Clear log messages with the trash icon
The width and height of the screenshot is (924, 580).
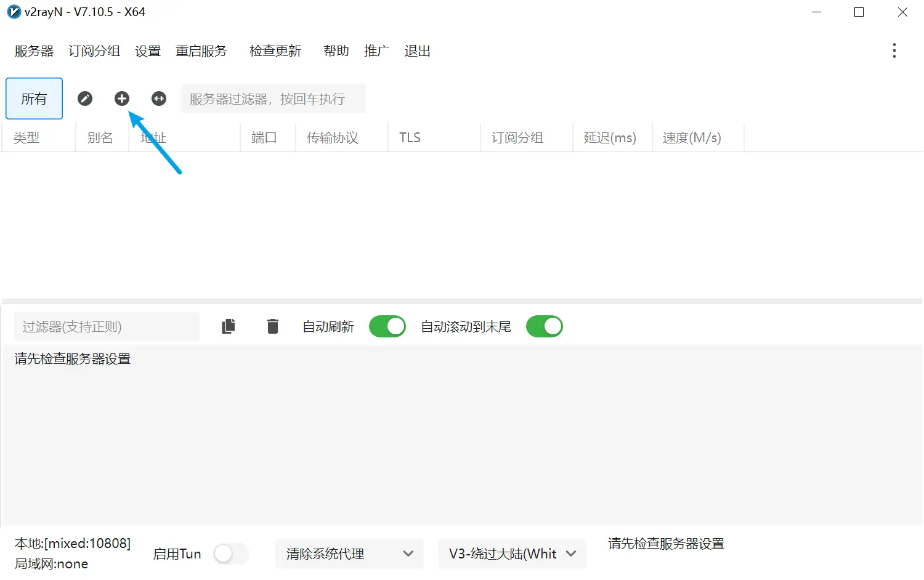pos(273,326)
